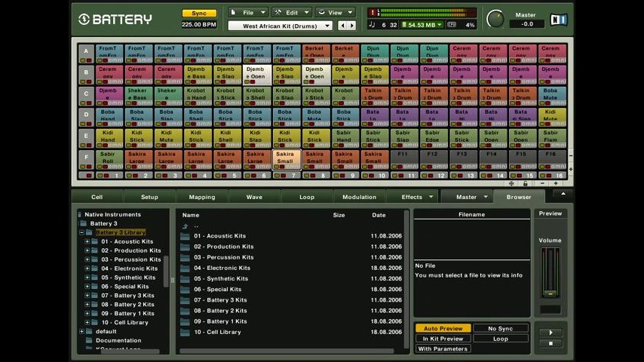Mute row A with its yellow button
The height and width of the screenshot is (362, 644).
click(82, 61)
